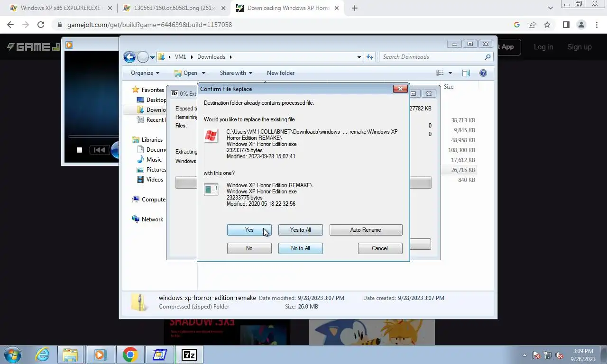Expand the Open button dropdown arrow
The image size is (607, 364).
[x=203, y=73]
